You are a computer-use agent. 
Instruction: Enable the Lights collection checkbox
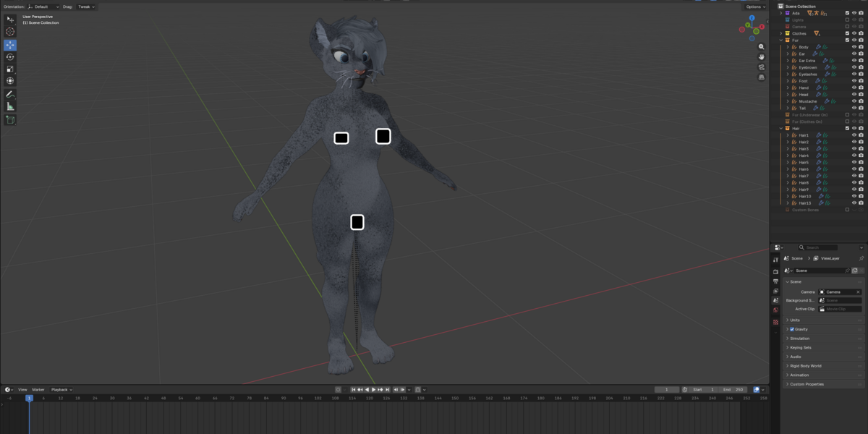coord(847,20)
